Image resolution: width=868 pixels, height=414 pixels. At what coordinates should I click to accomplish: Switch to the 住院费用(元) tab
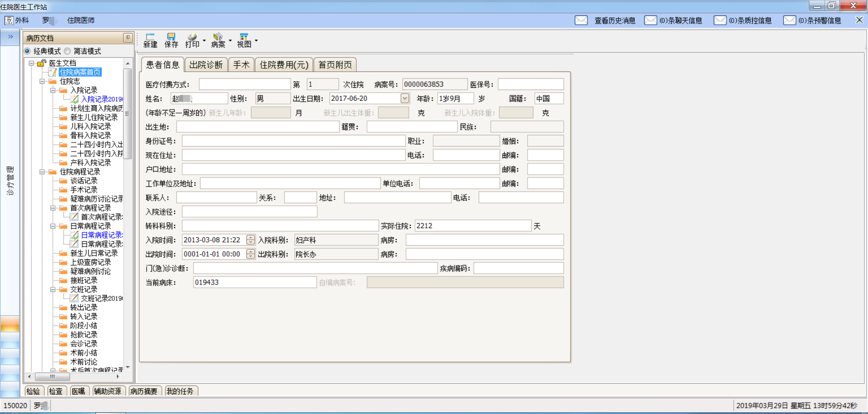[x=284, y=65]
